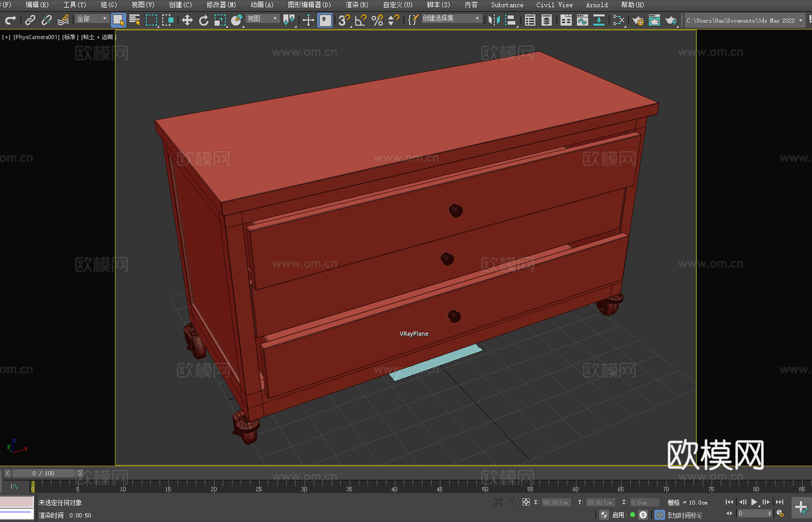Screen dimensions: 812x522
Task: Click the Render Production teapot icon
Action: pyautogui.click(x=671, y=20)
